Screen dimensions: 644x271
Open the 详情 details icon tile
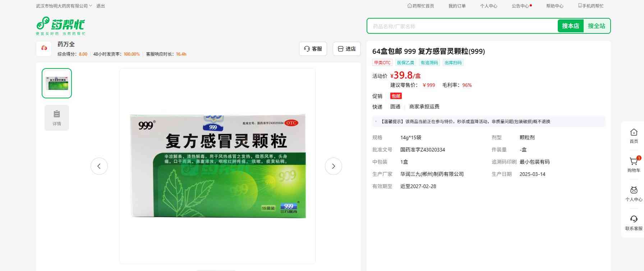pos(57,118)
